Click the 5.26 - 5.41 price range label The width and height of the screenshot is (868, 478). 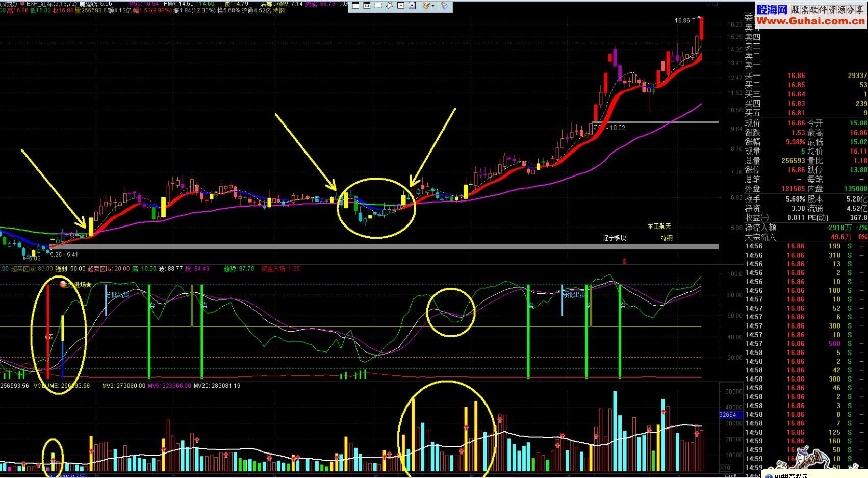click(x=64, y=254)
